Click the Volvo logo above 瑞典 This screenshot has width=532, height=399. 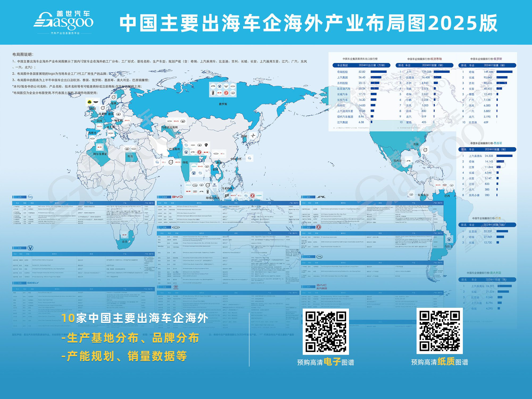coord(114,97)
